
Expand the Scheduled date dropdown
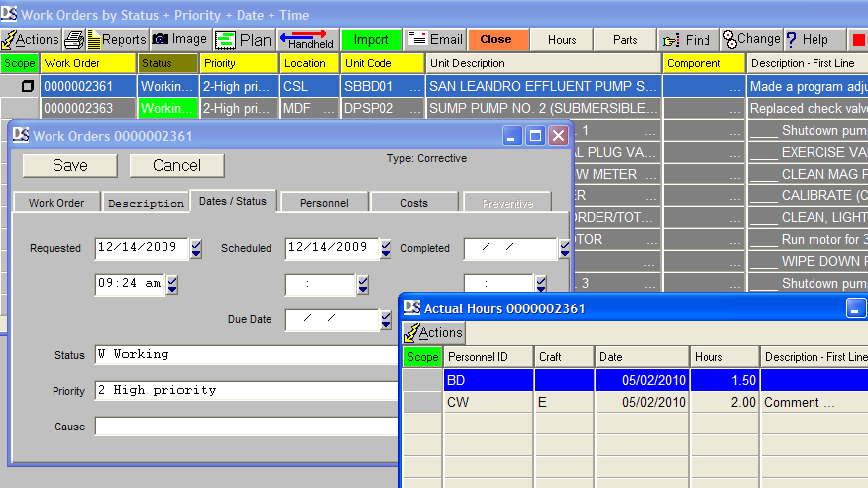pyautogui.click(x=386, y=248)
